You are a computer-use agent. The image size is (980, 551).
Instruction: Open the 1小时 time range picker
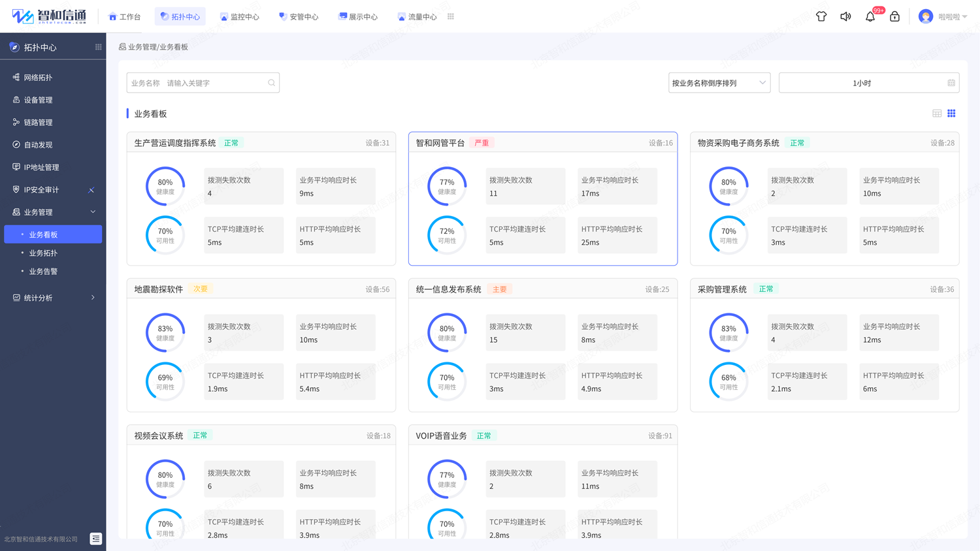(x=869, y=83)
